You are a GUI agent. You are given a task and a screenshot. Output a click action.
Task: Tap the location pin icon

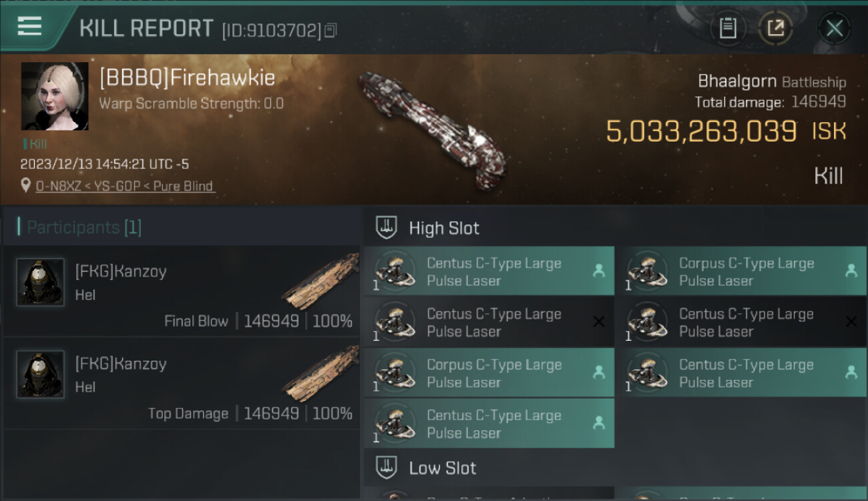(x=26, y=186)
